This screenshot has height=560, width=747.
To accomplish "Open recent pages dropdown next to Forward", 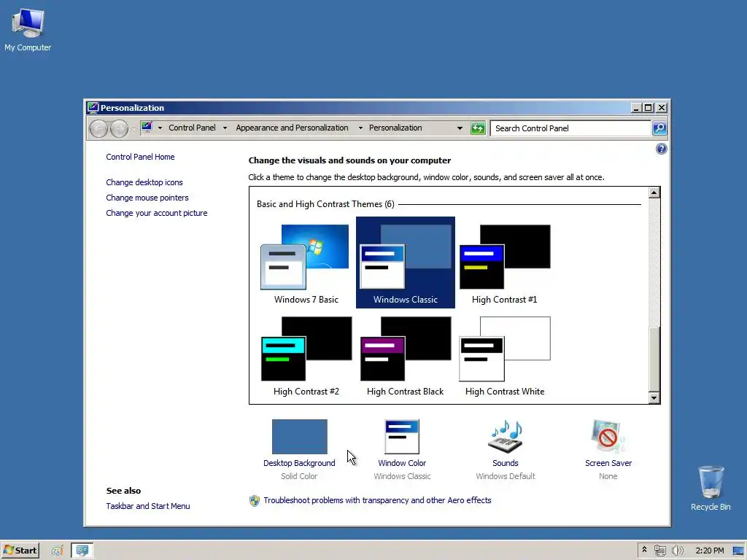I will coord(134,128).
